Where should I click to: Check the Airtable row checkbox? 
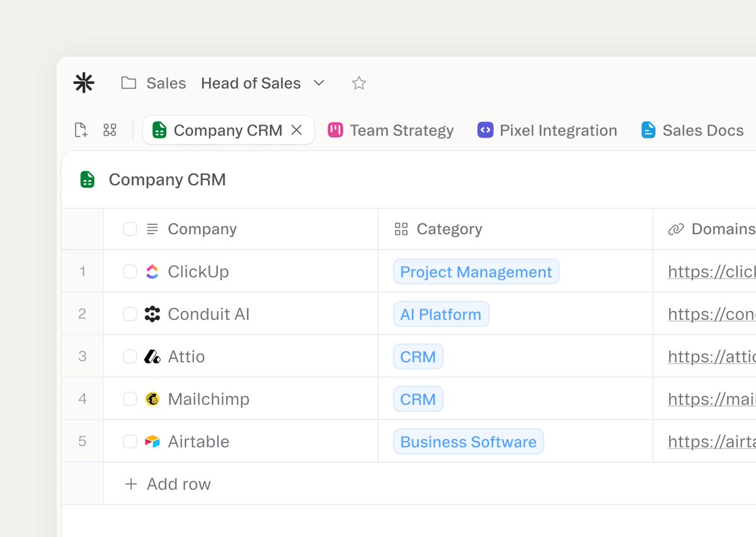[x=130, y=441]
